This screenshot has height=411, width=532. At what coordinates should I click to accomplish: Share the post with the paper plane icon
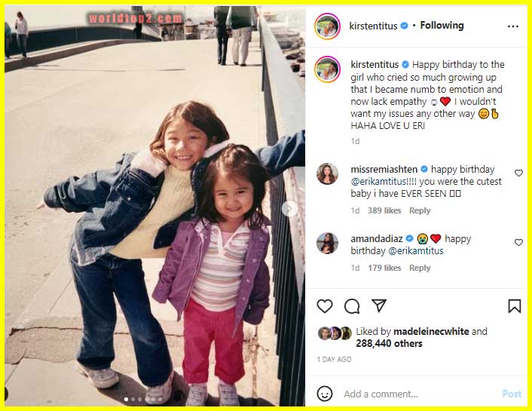point(378,305)
